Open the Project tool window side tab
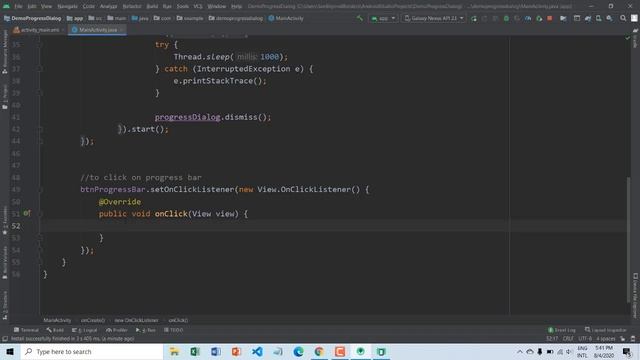Image resolution: width=640 pixels, height=360 pixels. [4, 97]
